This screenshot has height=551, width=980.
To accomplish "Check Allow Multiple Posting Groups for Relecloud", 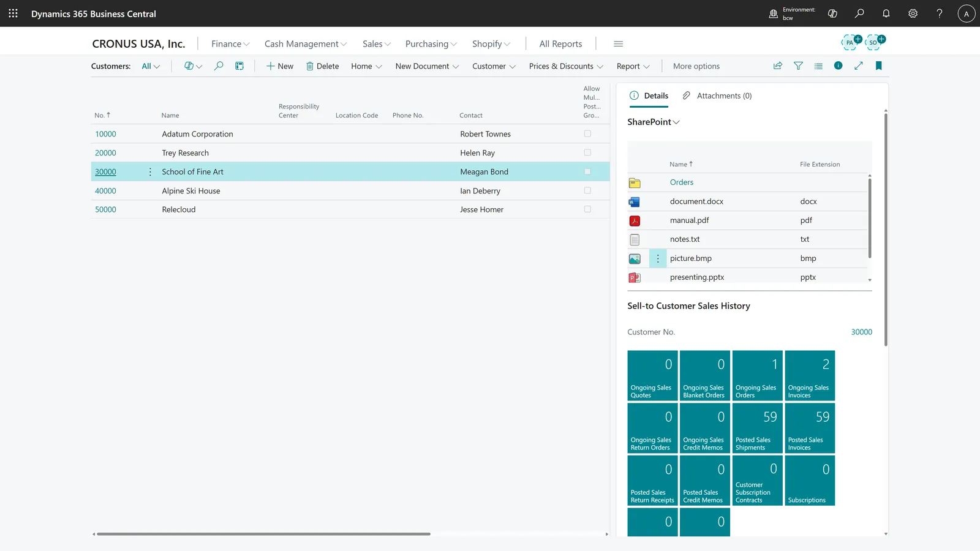I will pyautogui.click(x=587, y=209).
